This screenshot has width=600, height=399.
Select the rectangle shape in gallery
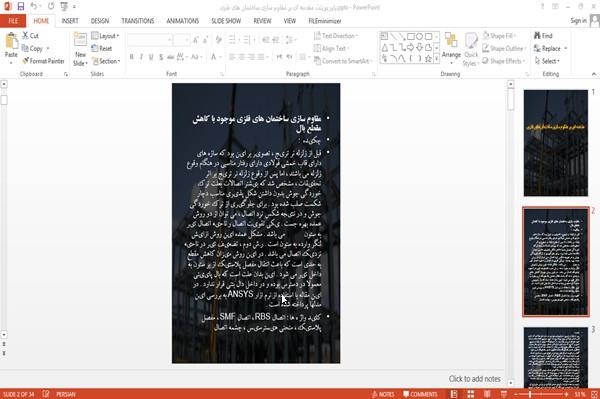click(411, 37)
